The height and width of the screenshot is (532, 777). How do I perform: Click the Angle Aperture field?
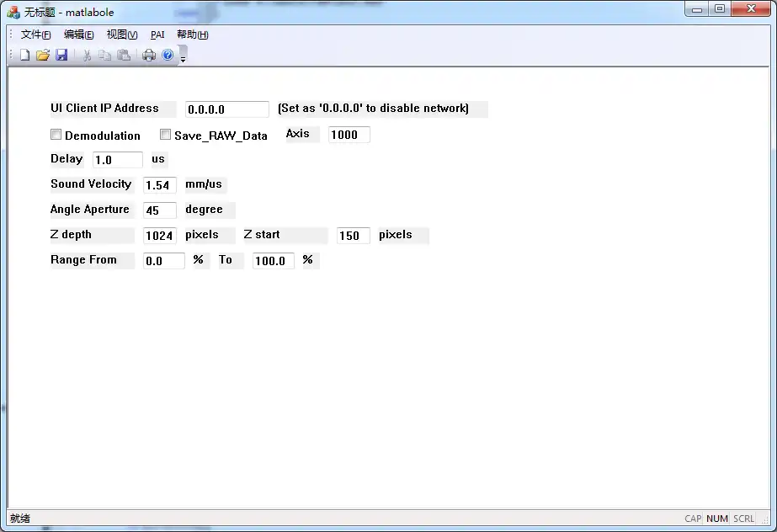tap(160, 210)
